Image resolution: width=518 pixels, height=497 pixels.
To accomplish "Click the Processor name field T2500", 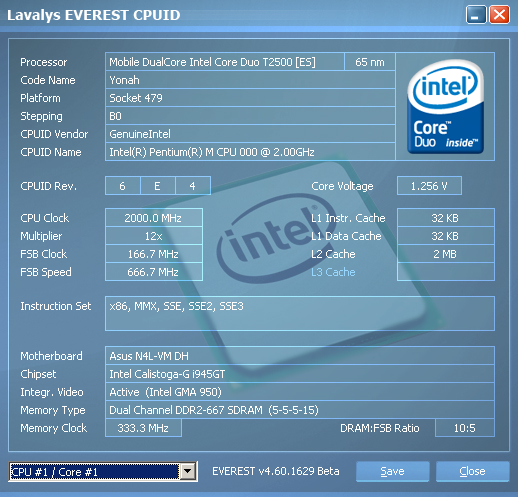I will pyautogui.click(x=225, y=62).
